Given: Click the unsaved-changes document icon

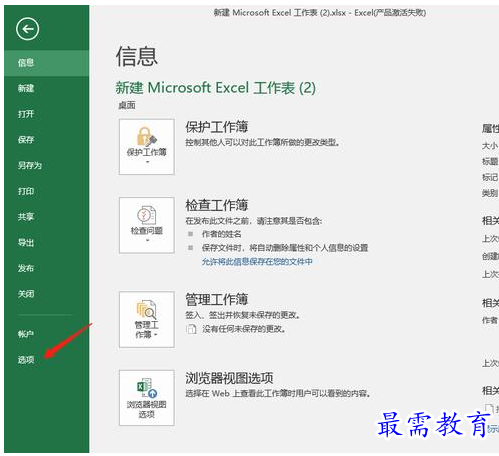Looking at the screenshot, I should pos(191,329).
